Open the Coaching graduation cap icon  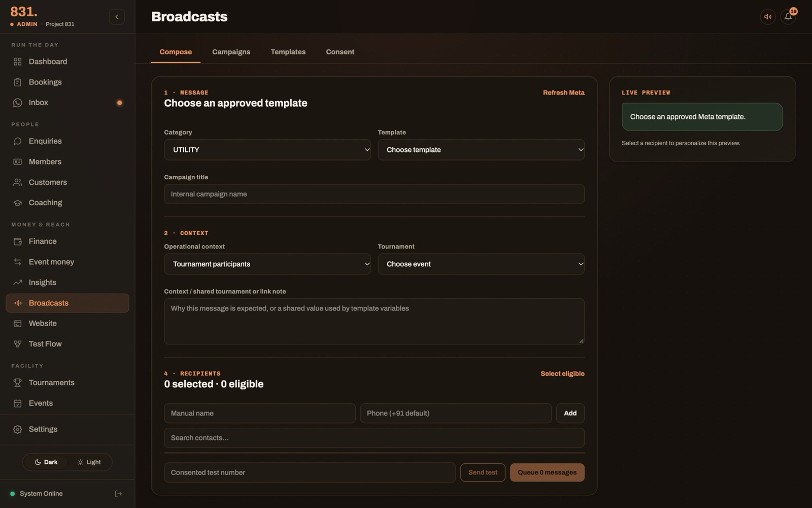click(17, 203)
